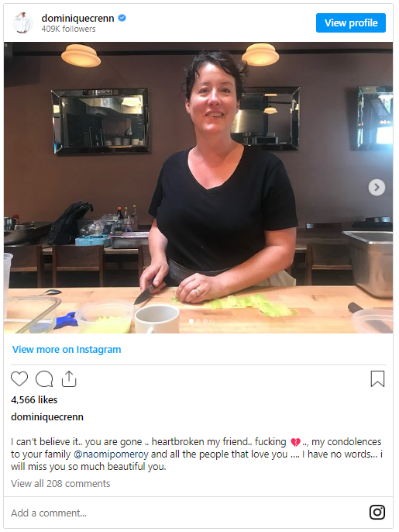Click the 4,566 likes count
The image size is (399, 532).
34,399
